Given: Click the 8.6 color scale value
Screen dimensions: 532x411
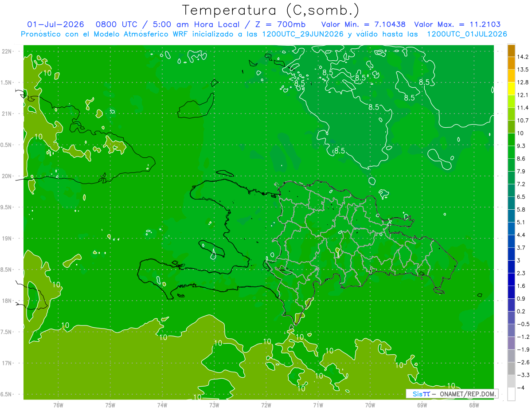Looking at the screenshot, I should (x=521, y=159).
